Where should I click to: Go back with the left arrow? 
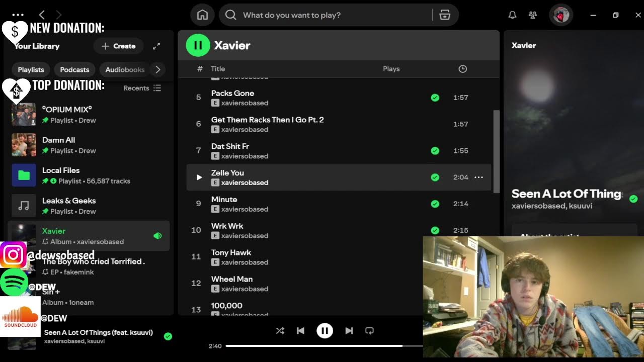42,15
